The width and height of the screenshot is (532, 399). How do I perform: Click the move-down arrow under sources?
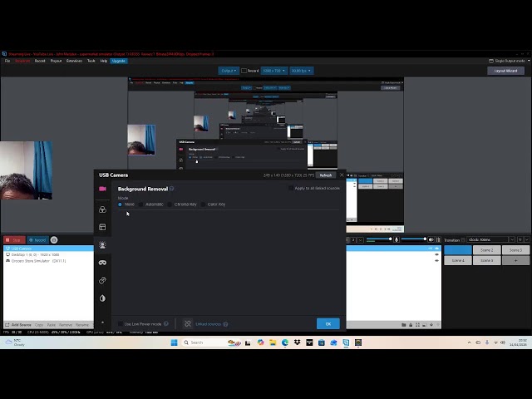pos(431,325)
